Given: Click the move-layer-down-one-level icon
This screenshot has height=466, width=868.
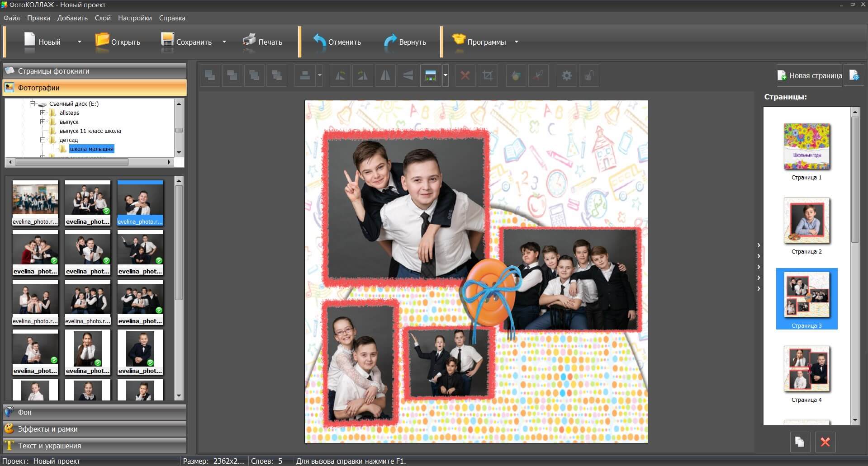Looking at the screenshot, I should tap(277, 75).
